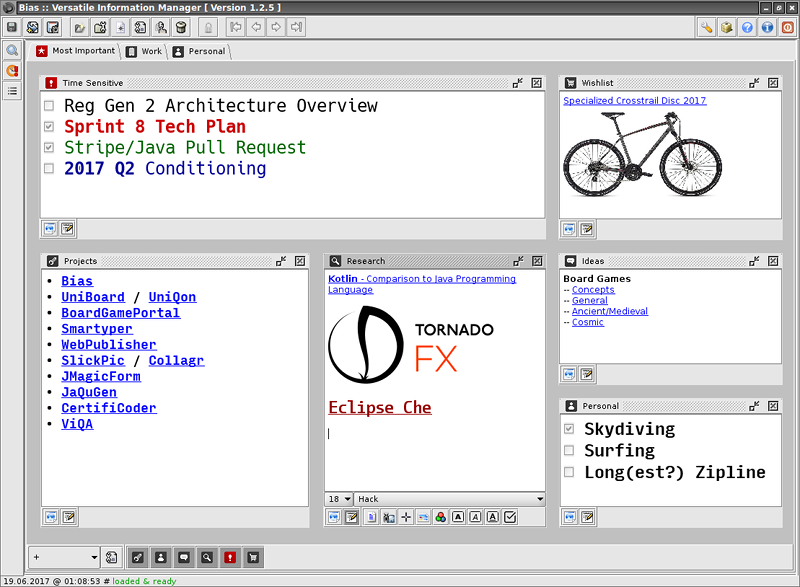Check the 2017 Q2 Conditioning checkbox
The image size is (800, 587).
pyautogui.click(x=49, y=168)
